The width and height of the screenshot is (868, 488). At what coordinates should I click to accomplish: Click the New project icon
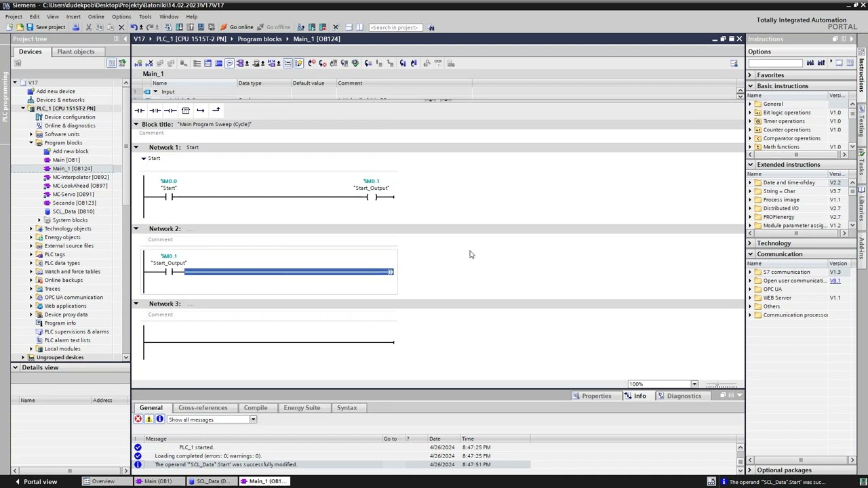9,27
